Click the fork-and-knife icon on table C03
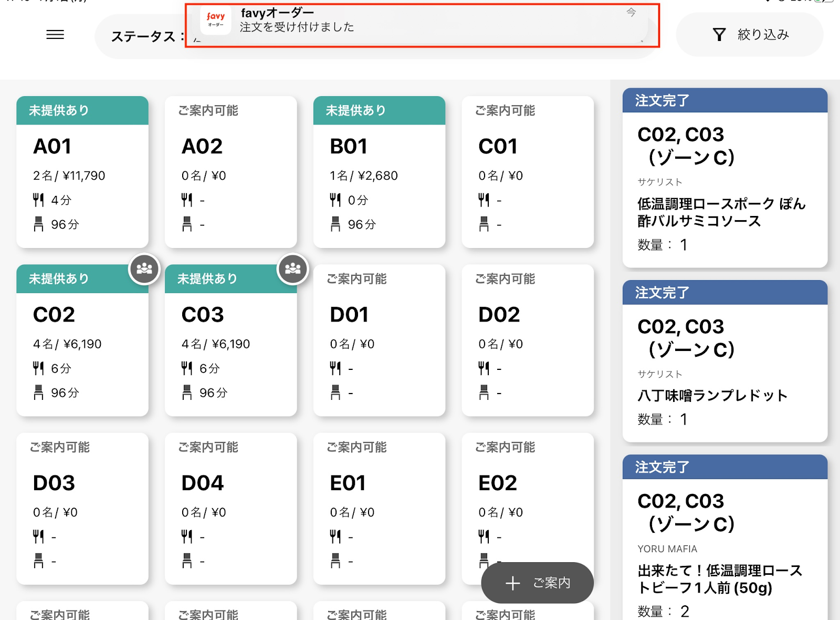 (187, 368)
